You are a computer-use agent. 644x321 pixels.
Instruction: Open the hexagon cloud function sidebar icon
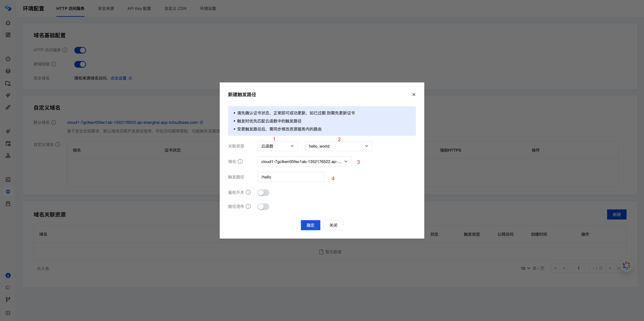coord(8,59)
